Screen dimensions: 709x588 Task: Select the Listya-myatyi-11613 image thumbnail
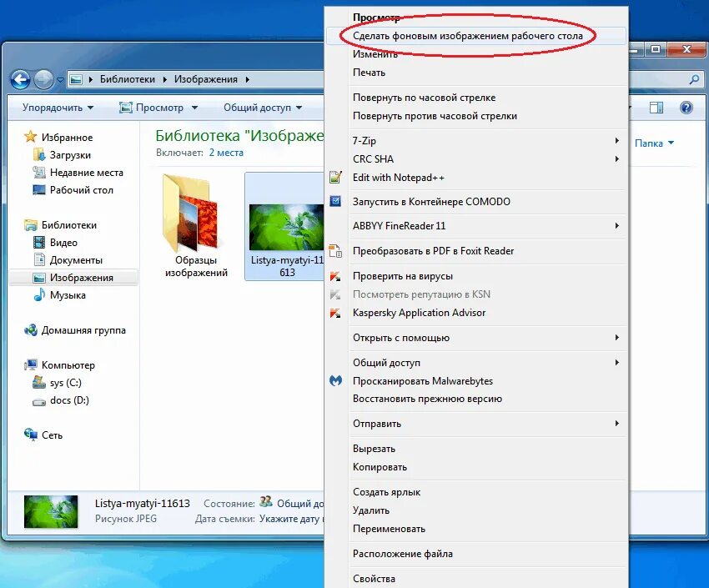[x=286, y=226]
